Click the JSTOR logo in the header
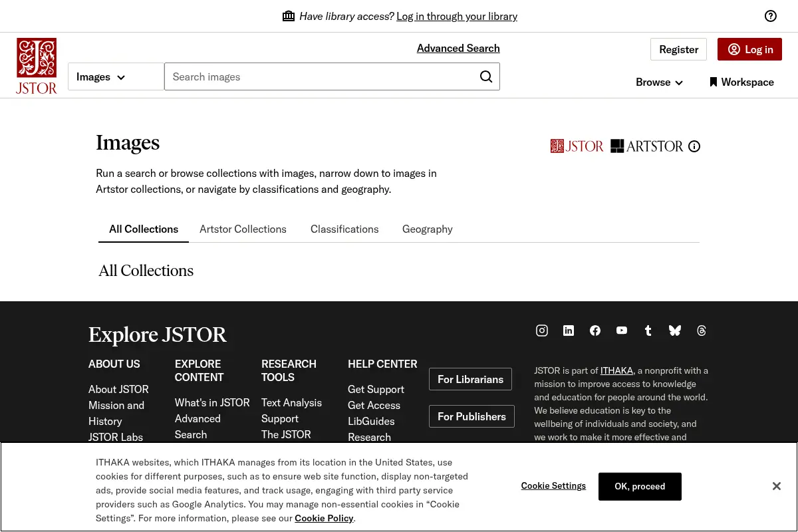Viewport: 798px width, 532px height. click(x=37, y=65)
